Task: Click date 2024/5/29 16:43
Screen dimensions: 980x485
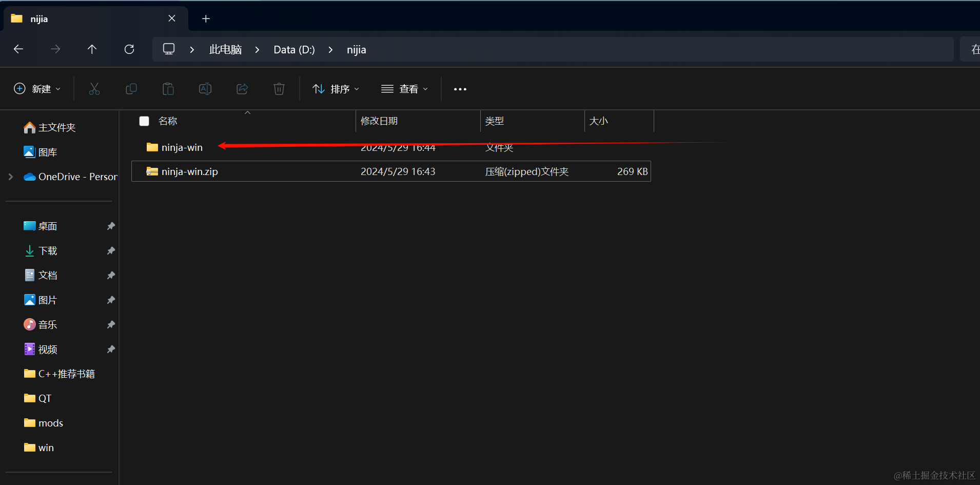Action: click(398, 171)
